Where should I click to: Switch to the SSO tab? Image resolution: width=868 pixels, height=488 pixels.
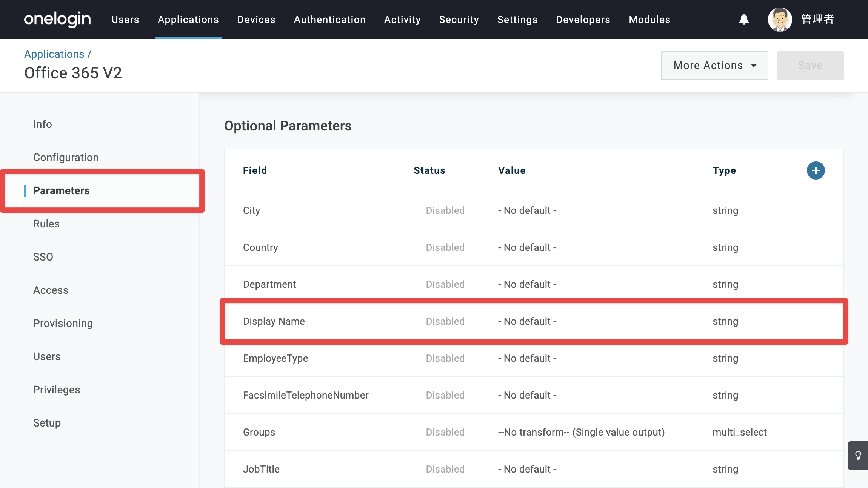[43, 257]
